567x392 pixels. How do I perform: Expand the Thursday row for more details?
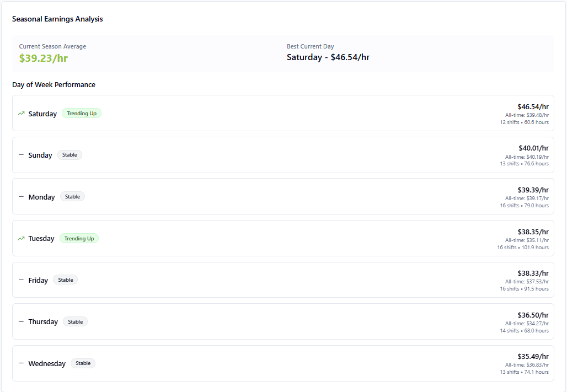coord(283,321)
